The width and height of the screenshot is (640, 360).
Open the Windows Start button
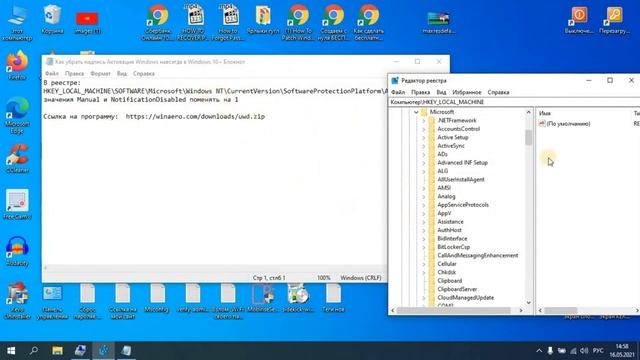point(11,351)
